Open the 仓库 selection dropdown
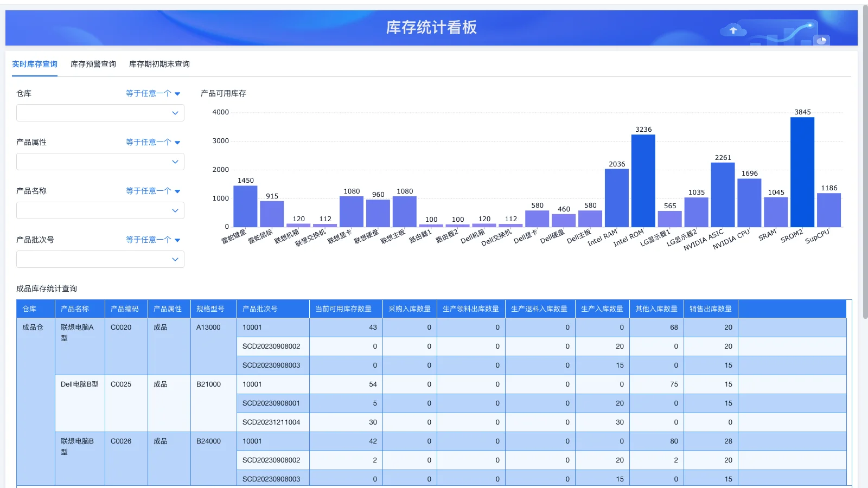This screenshot has width=868, height=488. [100, 113]
